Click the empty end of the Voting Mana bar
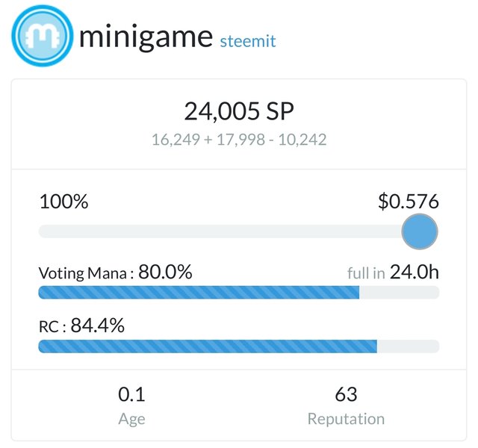The image size is (478, 448). tap(399, 292)
